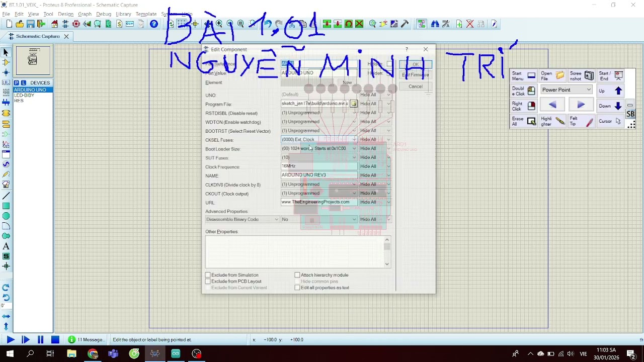Click the Pick devices 'P' button
This screenshot has width=644, height=362.
[x=17, y=82]
